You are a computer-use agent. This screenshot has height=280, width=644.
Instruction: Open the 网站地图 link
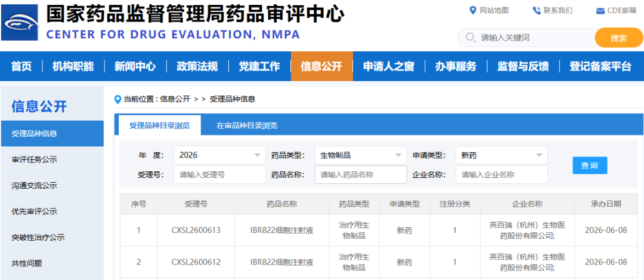click(494, 11)
